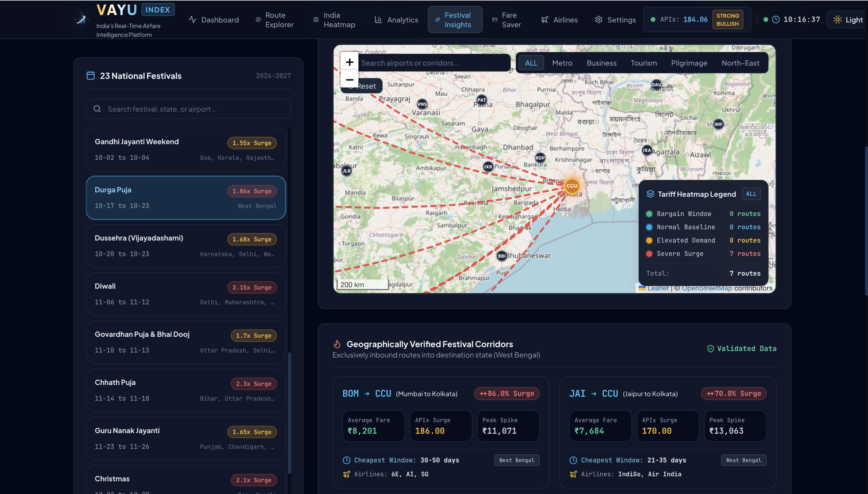
Task: Click the IXA Agartala airport marker
Action: tap(647, 150)
